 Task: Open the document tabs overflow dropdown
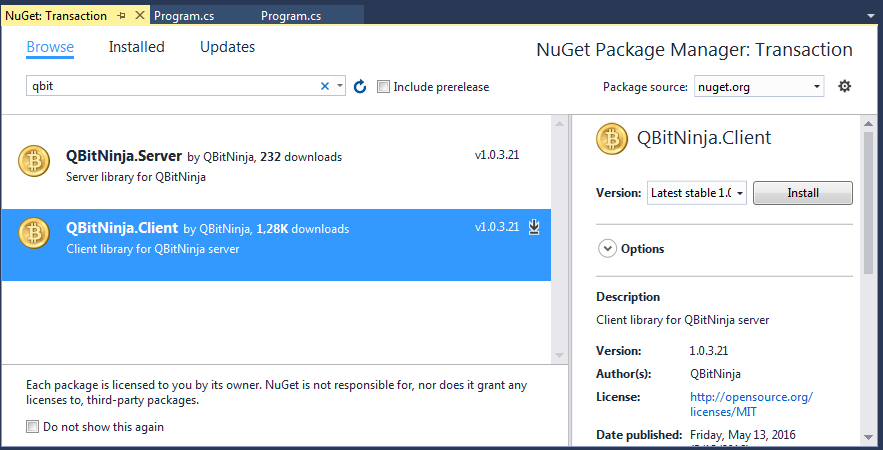[871, 16]
